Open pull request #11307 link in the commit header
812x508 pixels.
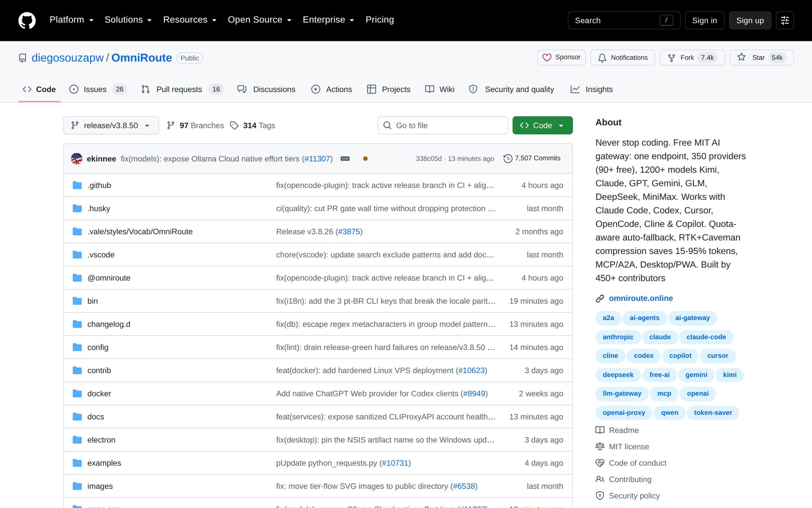(317, 158)
